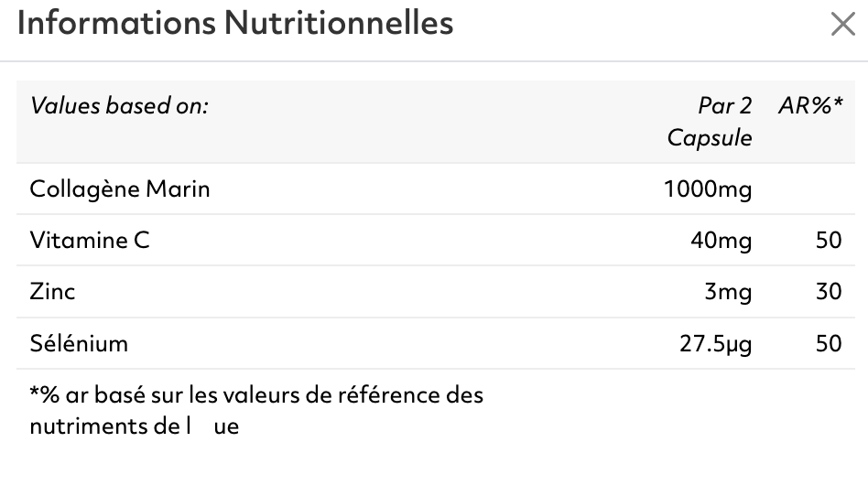
Task: Select the 'Par 2 Capsule' column header
Action: 711,122
